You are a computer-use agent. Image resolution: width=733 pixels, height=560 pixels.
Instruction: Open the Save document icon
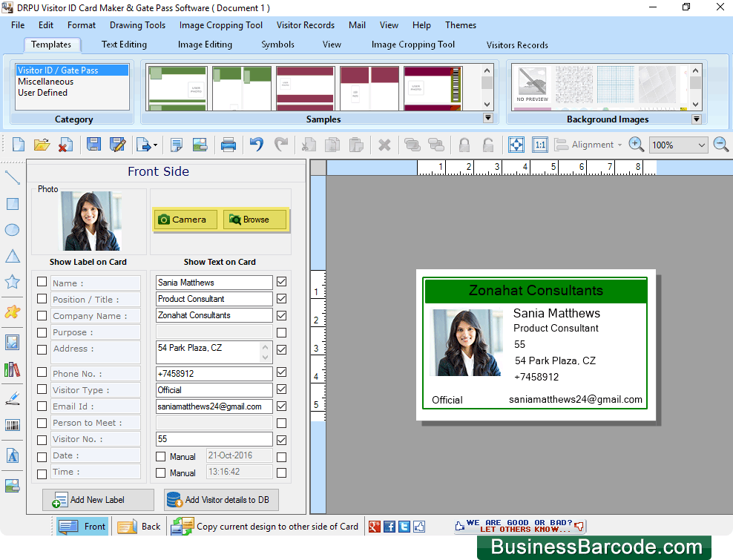tap(93, 144)
